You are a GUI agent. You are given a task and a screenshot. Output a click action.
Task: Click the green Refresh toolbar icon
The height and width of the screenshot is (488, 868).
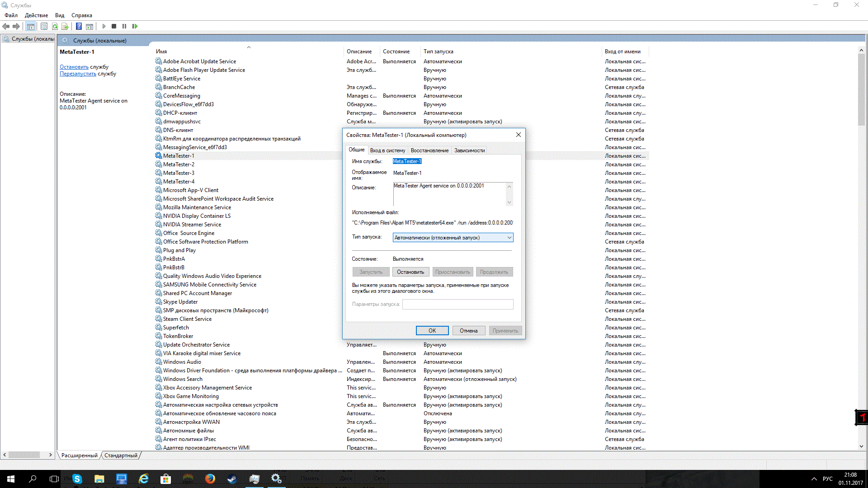coord(55,26)
